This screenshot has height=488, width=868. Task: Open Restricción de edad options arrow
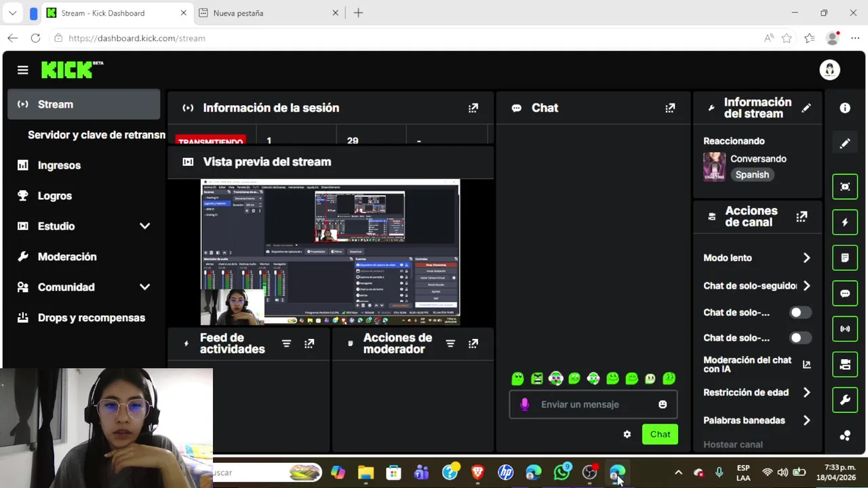806,392
